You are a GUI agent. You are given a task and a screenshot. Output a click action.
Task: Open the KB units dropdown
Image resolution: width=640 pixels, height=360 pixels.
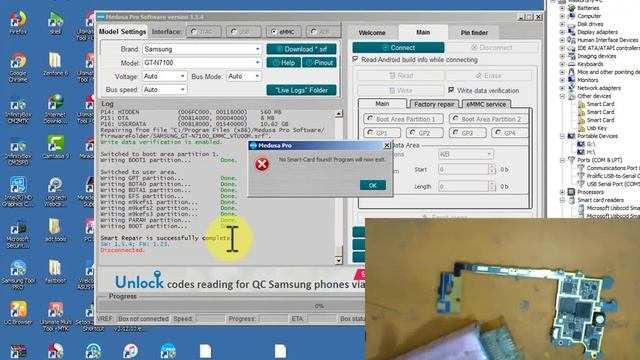466,154
